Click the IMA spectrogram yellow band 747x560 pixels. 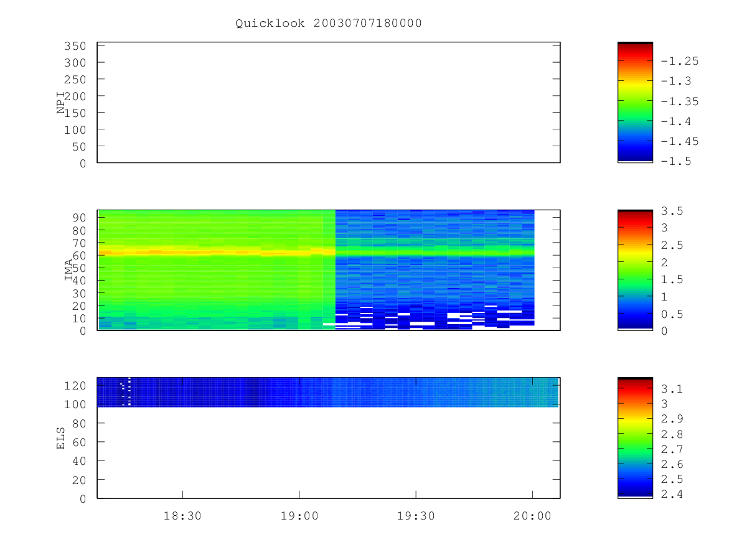217,252
